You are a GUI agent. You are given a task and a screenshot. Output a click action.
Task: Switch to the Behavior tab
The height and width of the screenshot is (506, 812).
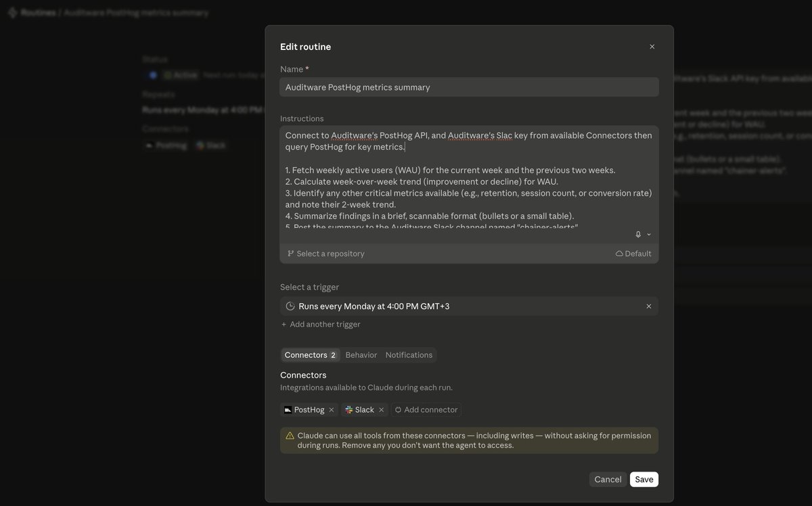coord(361,355)
